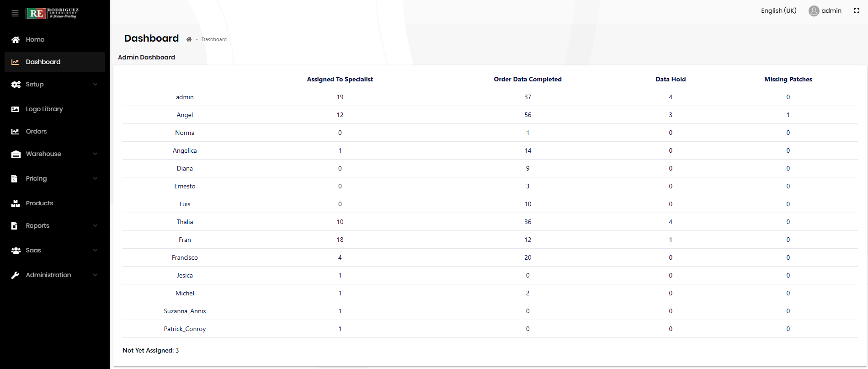Toggle fullscreen with the expand icon

point(857,11)
